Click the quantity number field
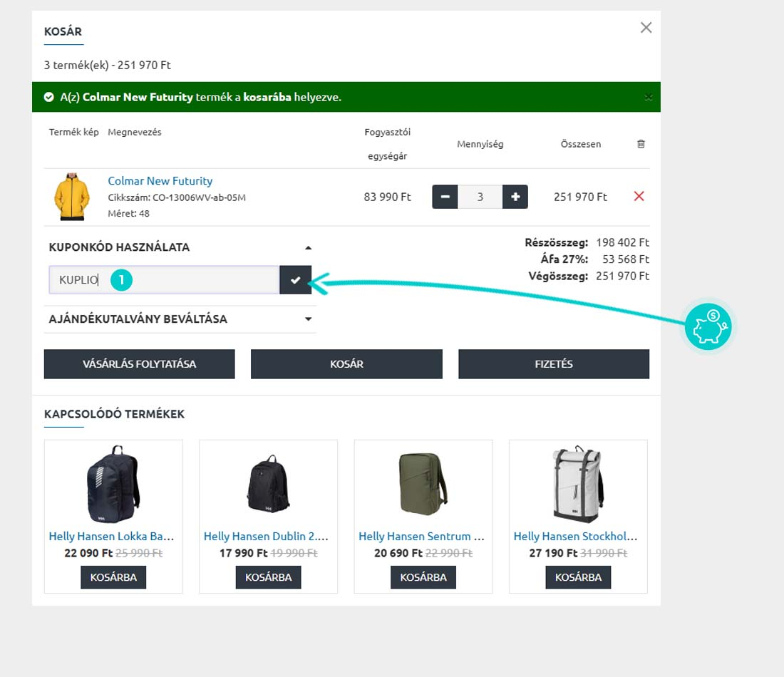Viewport: 784px width, 677px height. 480,197
